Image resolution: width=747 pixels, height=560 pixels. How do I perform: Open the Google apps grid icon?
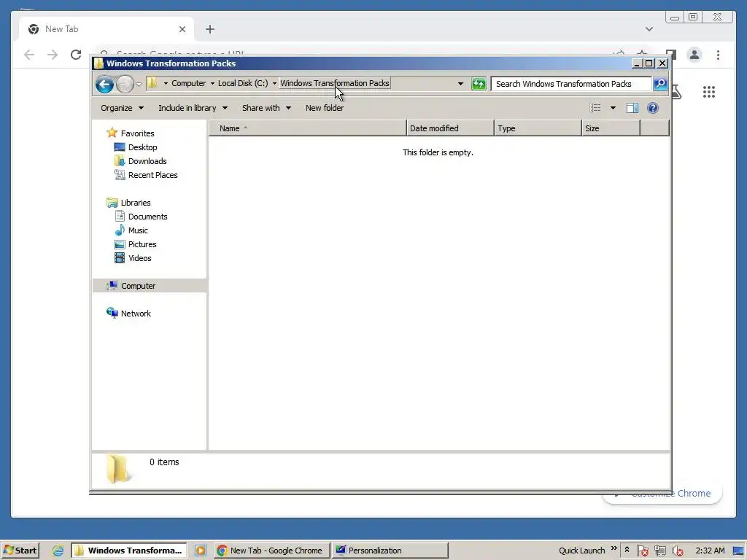click(709, 92)
